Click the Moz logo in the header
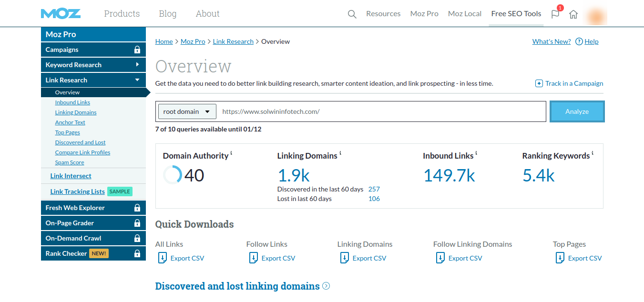Image resolution: width=644 pixels, height=302 pixels. [61, 13]
